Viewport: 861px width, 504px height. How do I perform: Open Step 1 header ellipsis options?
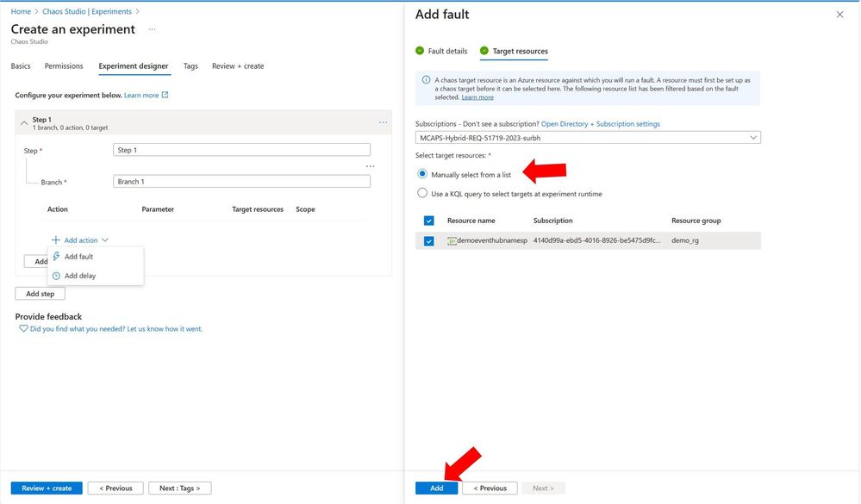(383, 122)
